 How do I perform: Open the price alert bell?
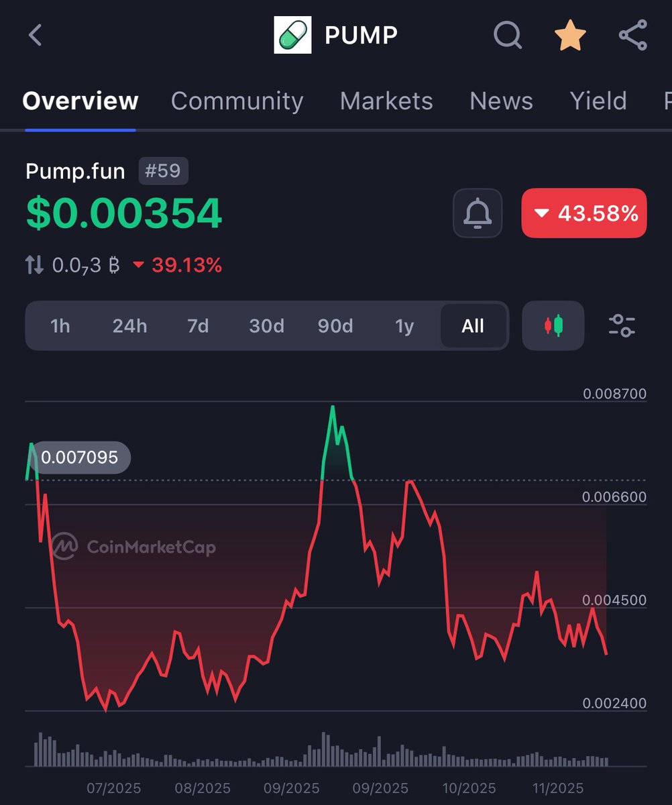478,213
